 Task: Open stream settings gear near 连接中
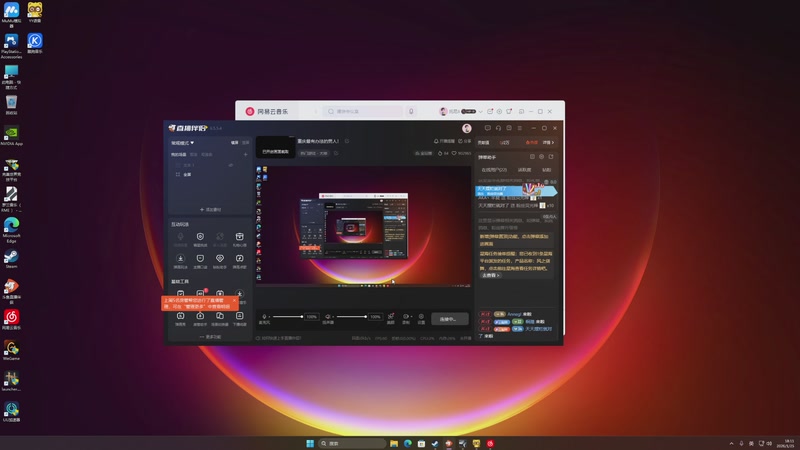click(421, 317)
